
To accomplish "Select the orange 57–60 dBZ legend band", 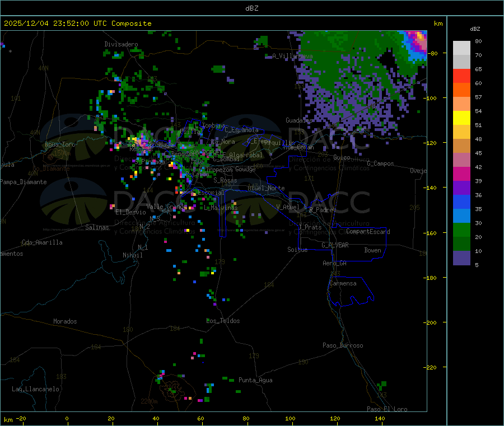I will click(x=461, y=90).
